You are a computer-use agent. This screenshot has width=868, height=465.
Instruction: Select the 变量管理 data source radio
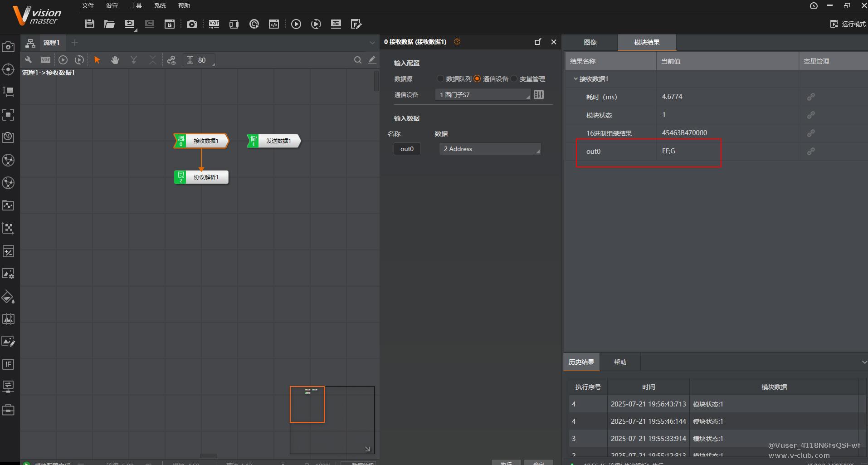tap(514, 78)
